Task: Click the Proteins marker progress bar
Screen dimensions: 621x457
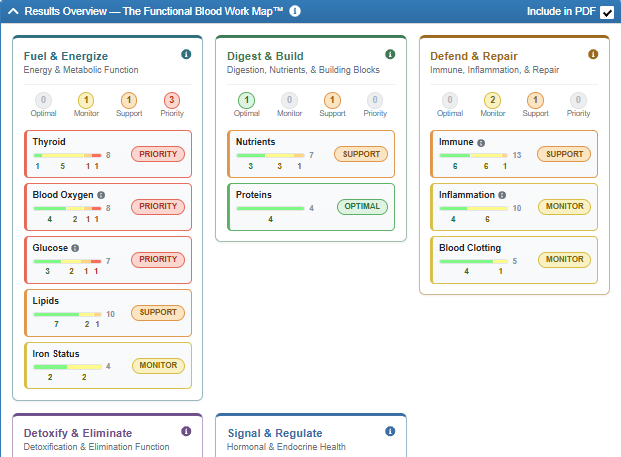Action: [270, 208]
